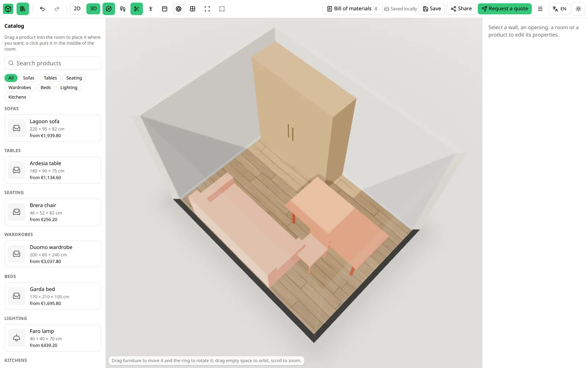Click the Faro lamp icon
588x368 pixels.
click(x=17, y=338)
